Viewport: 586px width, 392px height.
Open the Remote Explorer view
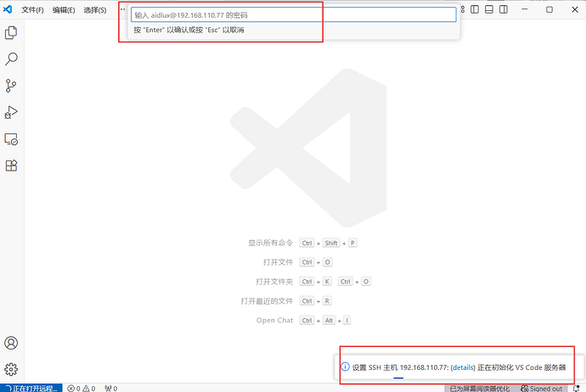click(12, 139)
